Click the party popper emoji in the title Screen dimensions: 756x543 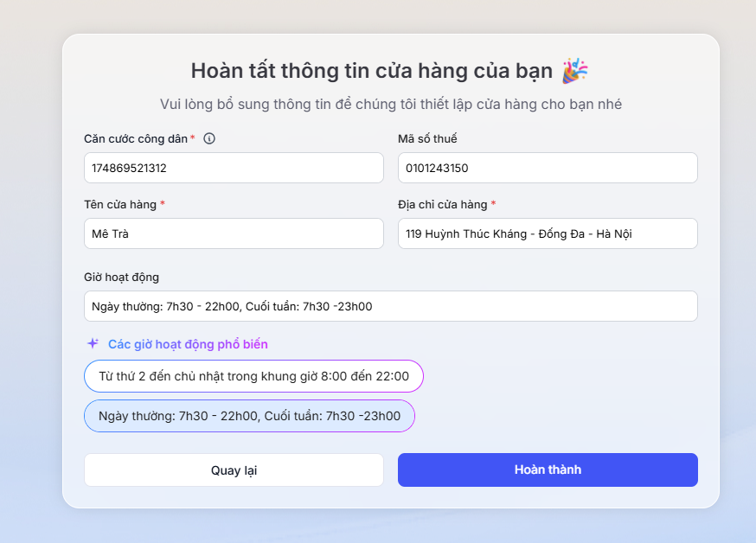574,71
